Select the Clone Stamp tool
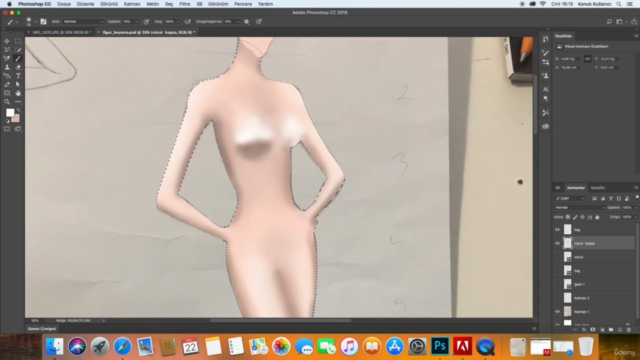Image resolution: width=640 pixels, height=360 pixels. coord(7,67)
